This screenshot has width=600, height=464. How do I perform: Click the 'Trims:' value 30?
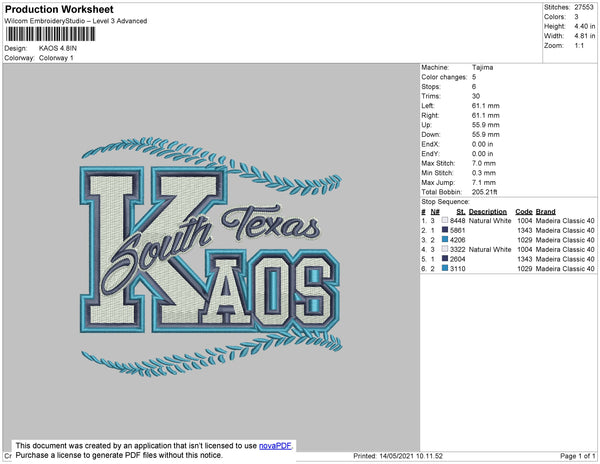click(x=476, y=96)
